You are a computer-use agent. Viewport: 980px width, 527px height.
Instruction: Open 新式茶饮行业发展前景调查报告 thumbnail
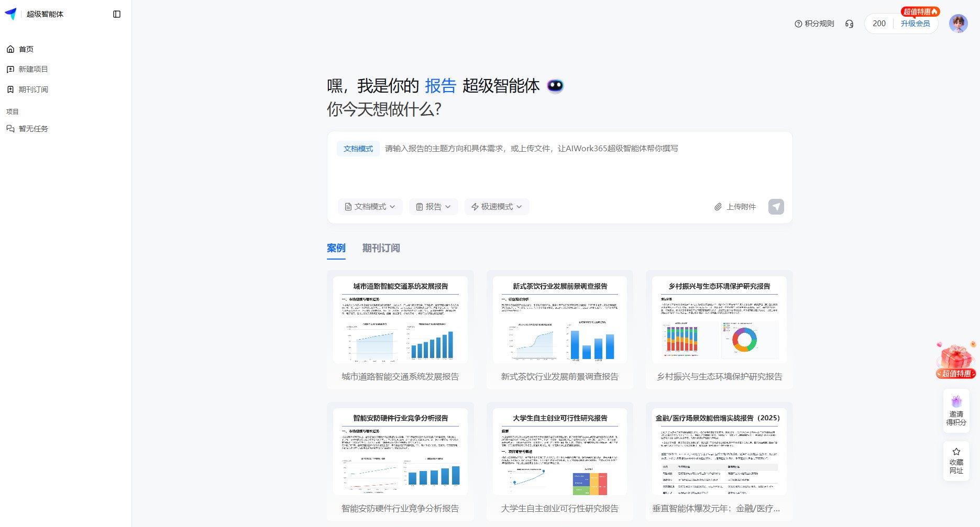click(x=560, y=320)
